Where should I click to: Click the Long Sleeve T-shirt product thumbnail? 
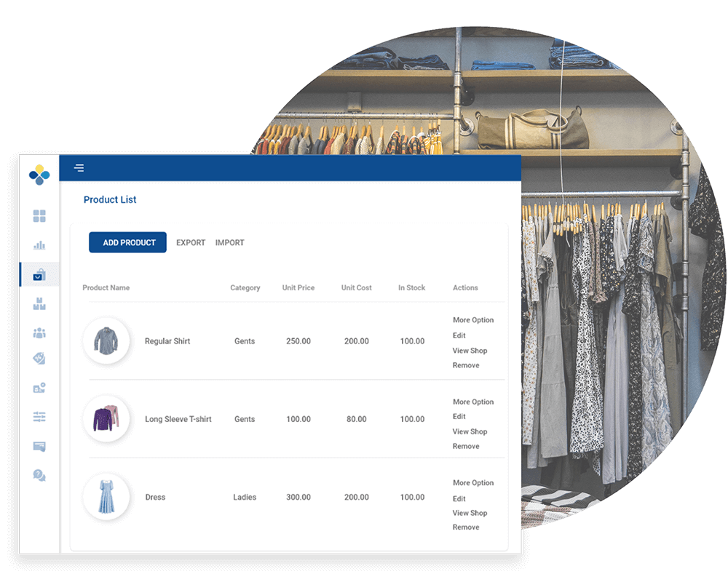106,419
